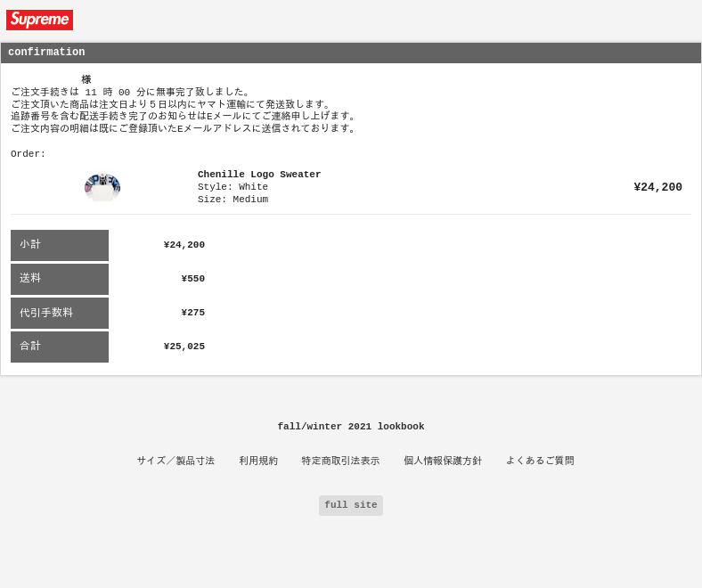
Task: Open the Chenille Logo Sweater thumbnail
Action: click(102, 187)
